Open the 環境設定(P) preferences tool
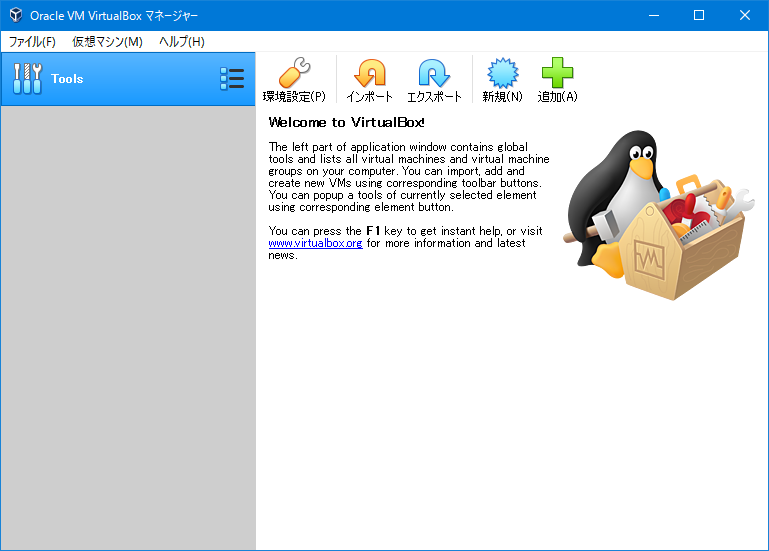769x551 pixels. click(294, 79)
